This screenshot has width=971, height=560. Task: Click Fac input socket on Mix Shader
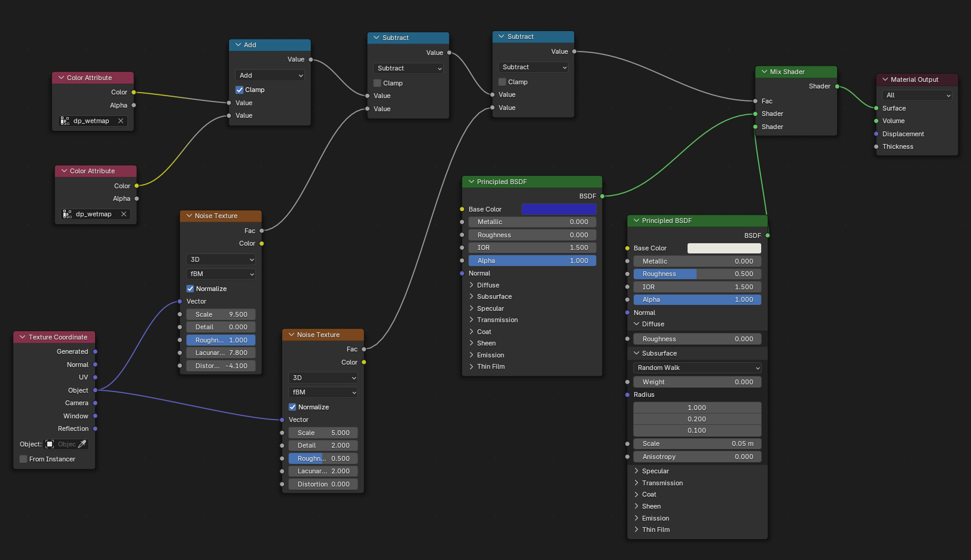(x=756, y=101)
